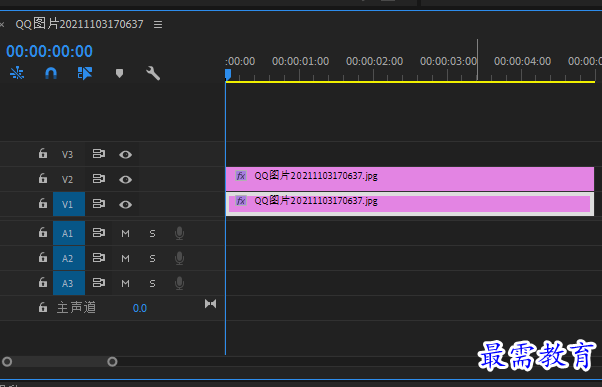Toggle sync lock for track V2

(99, 179)
